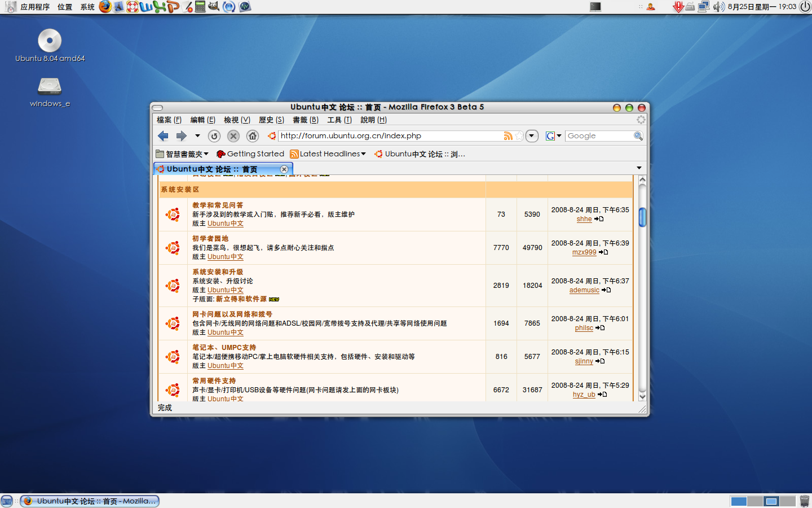The image size is (812, 508).
Task: Launch the green S spreadsheet application icon
Action: pyautogui.click(x=159, y=7)
